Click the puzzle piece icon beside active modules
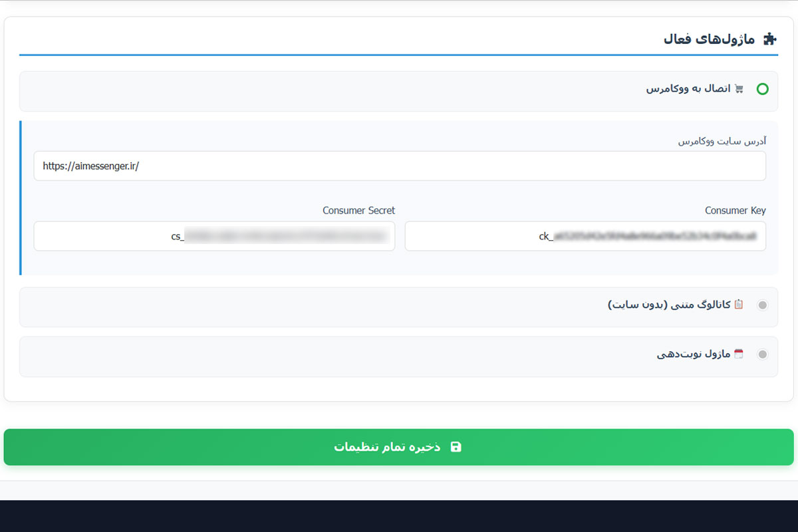 [x=769, y=39]
